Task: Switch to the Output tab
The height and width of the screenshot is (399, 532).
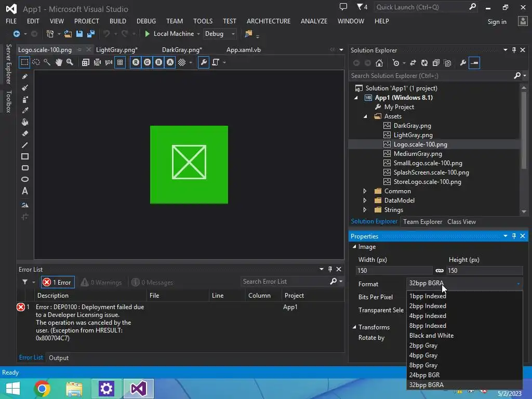Action: pos(59,358)
